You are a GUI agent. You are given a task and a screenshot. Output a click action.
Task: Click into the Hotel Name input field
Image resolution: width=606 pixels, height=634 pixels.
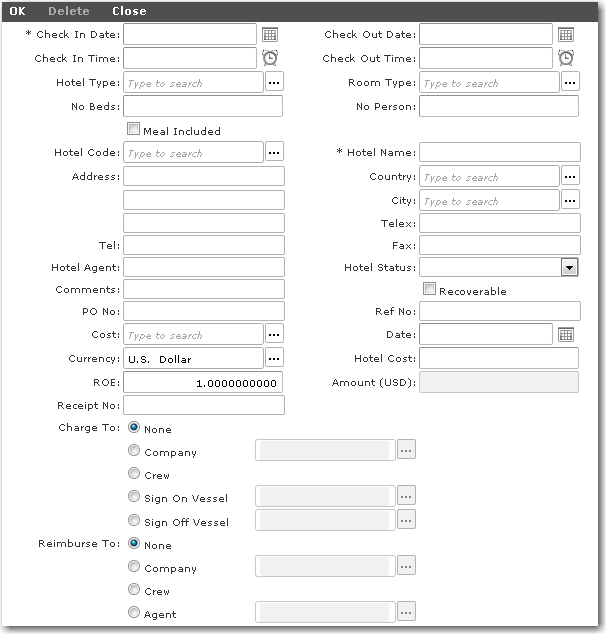499,153
